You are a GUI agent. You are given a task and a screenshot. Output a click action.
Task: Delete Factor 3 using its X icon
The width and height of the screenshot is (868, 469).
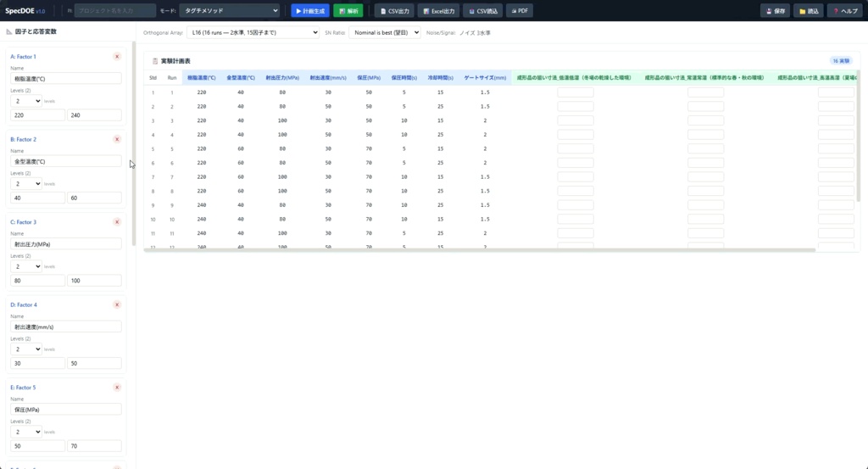click(x=117, y=222)
